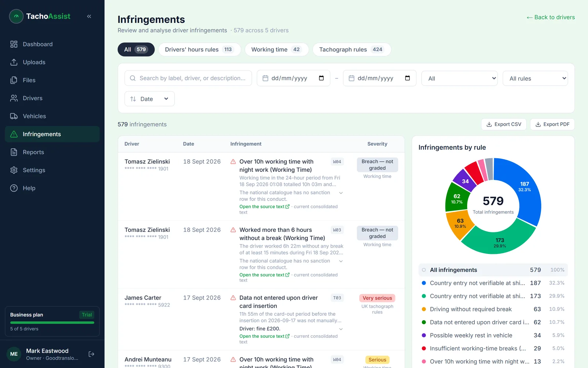Image resolution: width=588 pixels, height=368 pixels.
Task: Expand sanction details for Worked more than 6 hours row
Action: (341, 261)
